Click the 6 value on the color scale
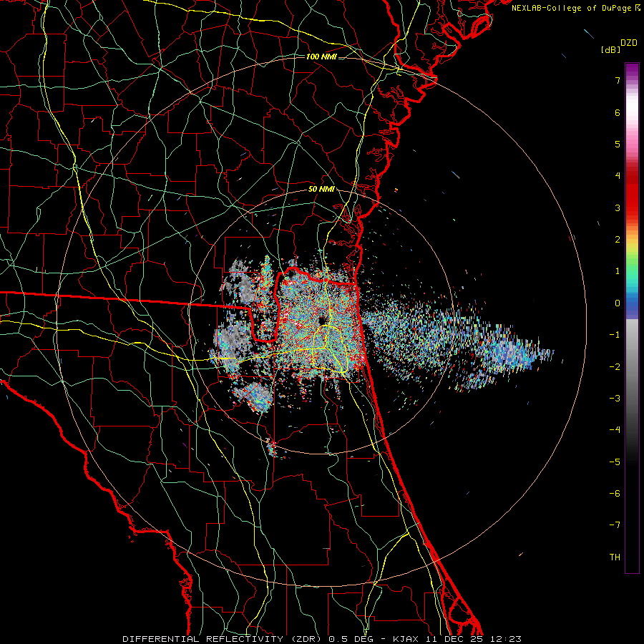 tap(618, 112)
